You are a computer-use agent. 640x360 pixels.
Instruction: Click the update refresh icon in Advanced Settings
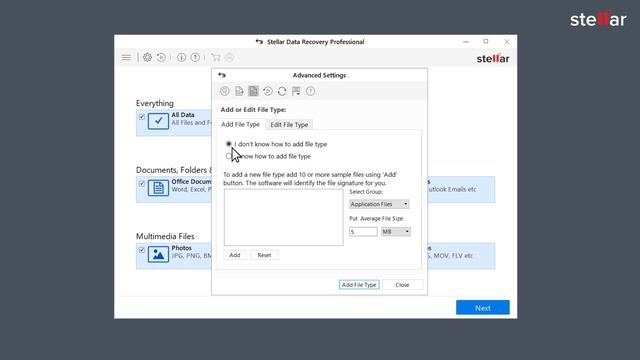(282, 91)
